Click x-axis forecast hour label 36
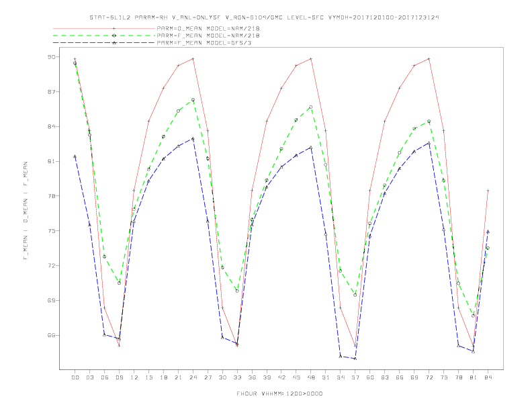 252,377
